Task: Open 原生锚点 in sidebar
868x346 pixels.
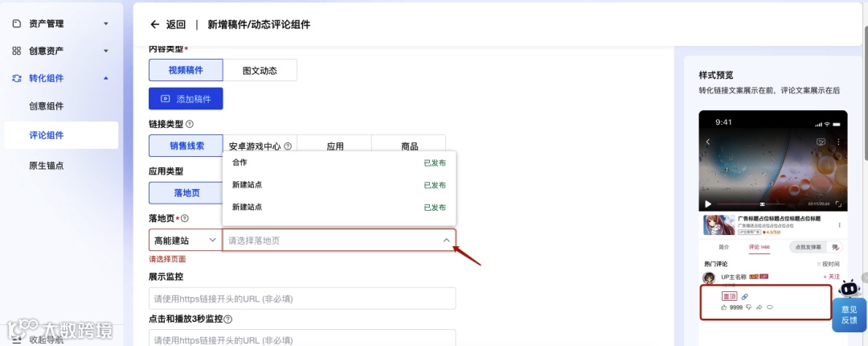Action: coord(47,165)
